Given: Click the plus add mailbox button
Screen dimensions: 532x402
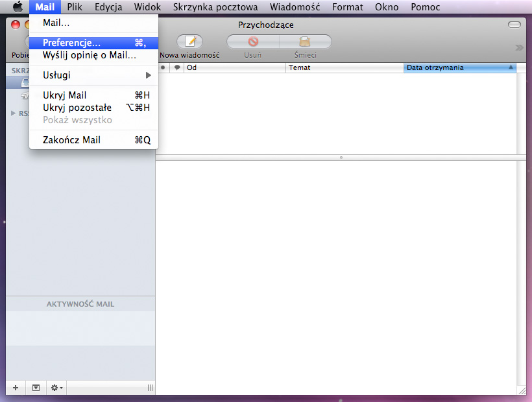Looking at the screenshot, I should point(16,388).
